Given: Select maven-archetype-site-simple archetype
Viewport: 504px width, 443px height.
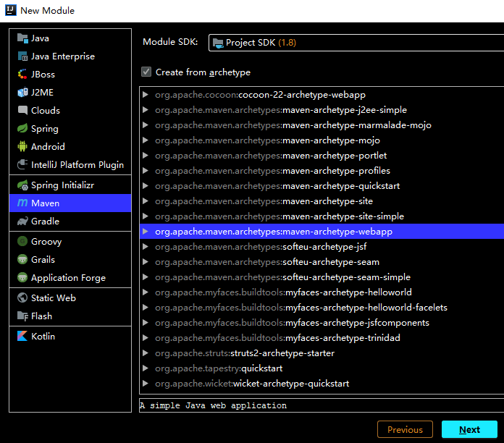Looking at the screenshot, I should pos(322,216).
